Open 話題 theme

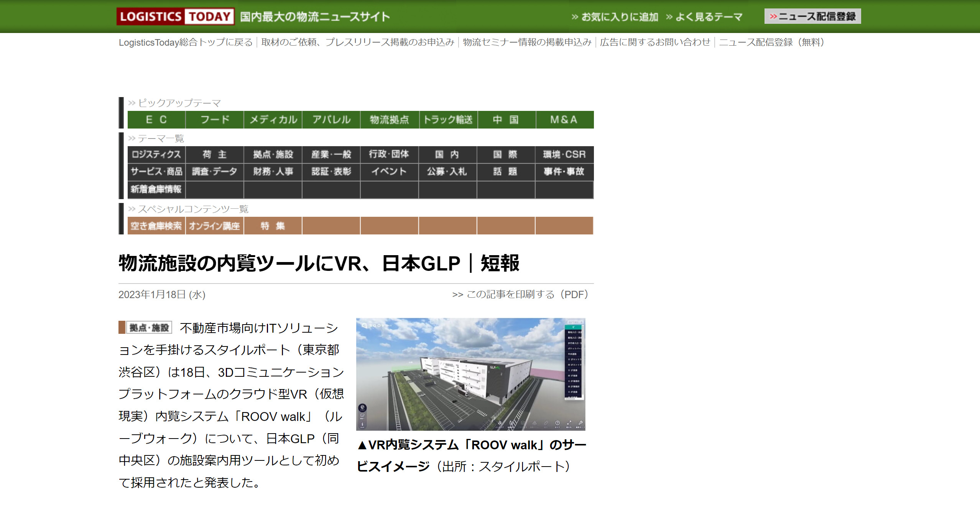[506, 172]
